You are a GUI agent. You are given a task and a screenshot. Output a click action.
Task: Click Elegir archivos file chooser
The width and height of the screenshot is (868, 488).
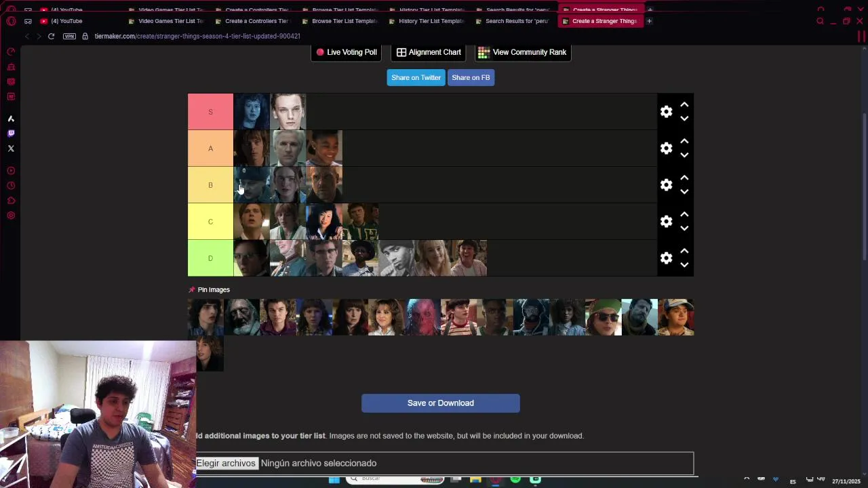(x=226, y=463)
